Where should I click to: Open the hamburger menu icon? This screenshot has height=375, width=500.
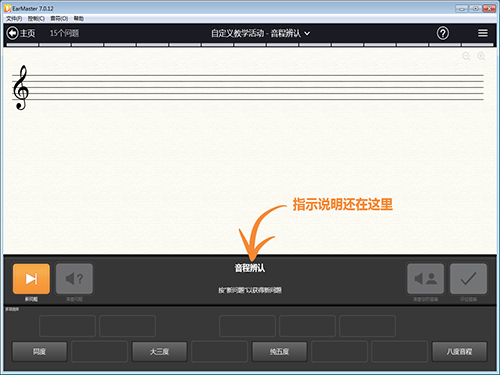coord(483,33)
